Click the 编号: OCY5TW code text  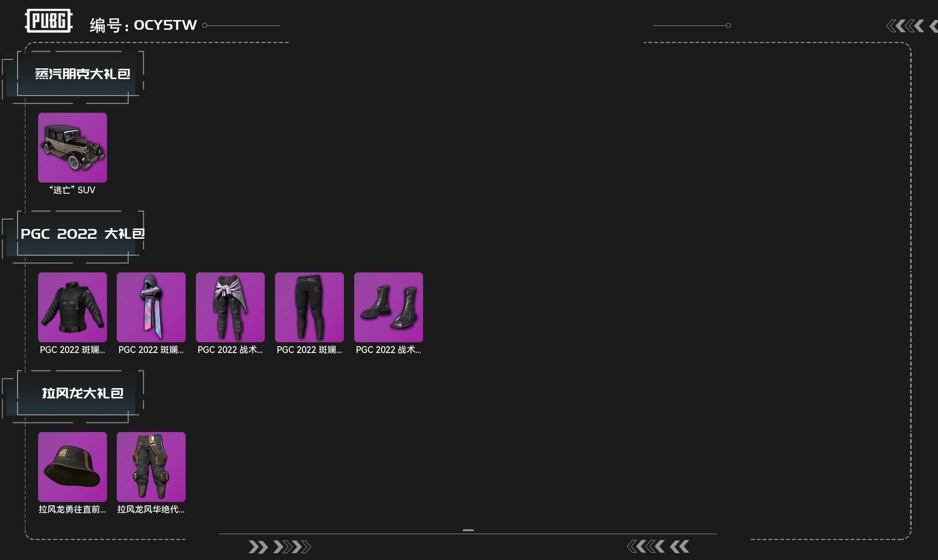pyautogui.click(x=143, y=25)
